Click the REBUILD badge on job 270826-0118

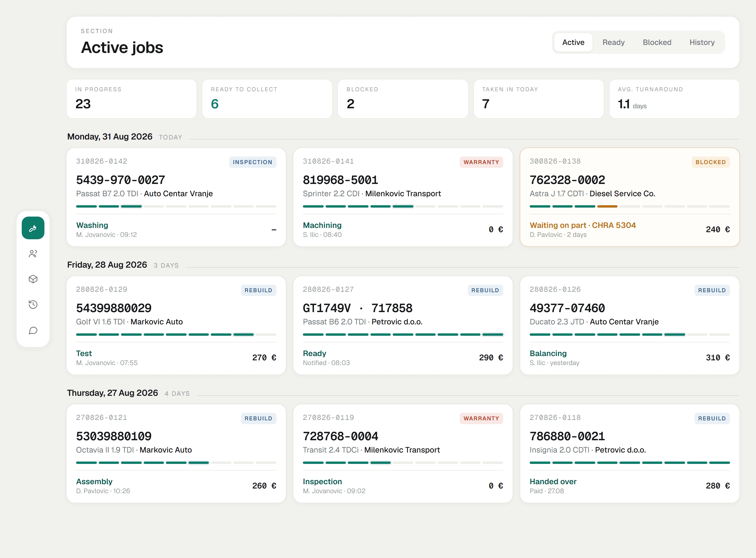(x=712, y=418)
